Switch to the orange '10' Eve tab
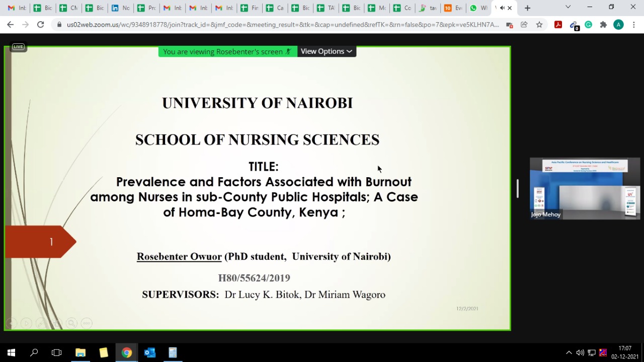 coord(454,8)
